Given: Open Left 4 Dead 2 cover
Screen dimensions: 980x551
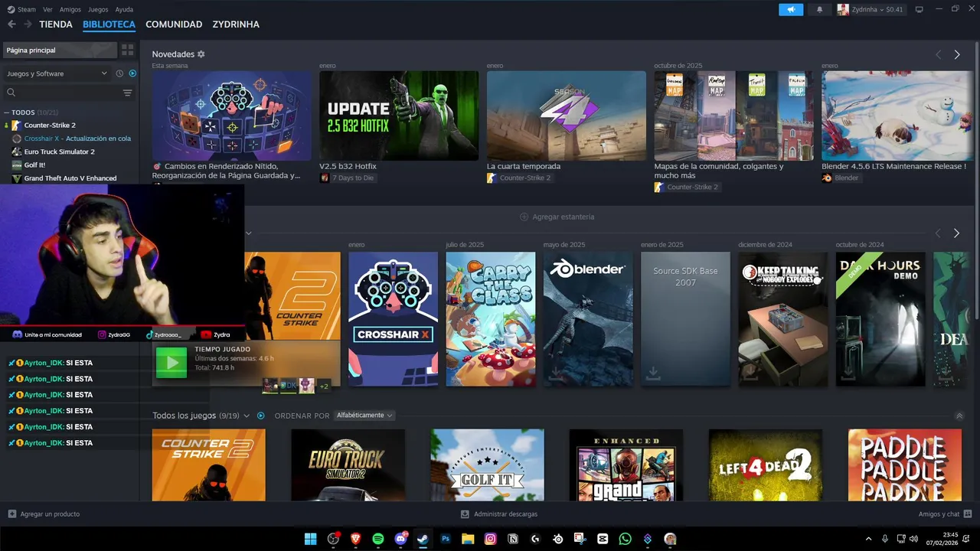Looking at the screenshot, I should (766, 465).
